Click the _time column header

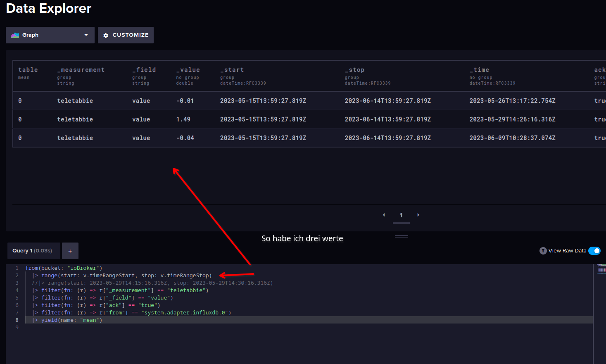(x=480, y=70)
